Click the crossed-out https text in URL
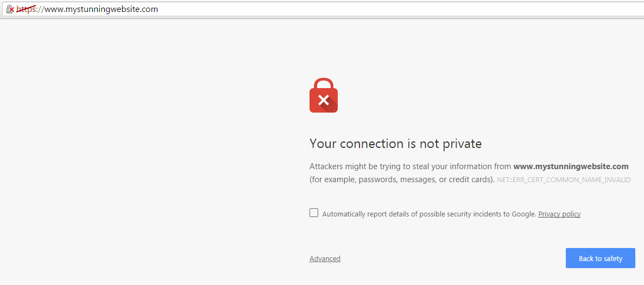The width and height of the screenshot is (644, 285). tap(26, 9)
